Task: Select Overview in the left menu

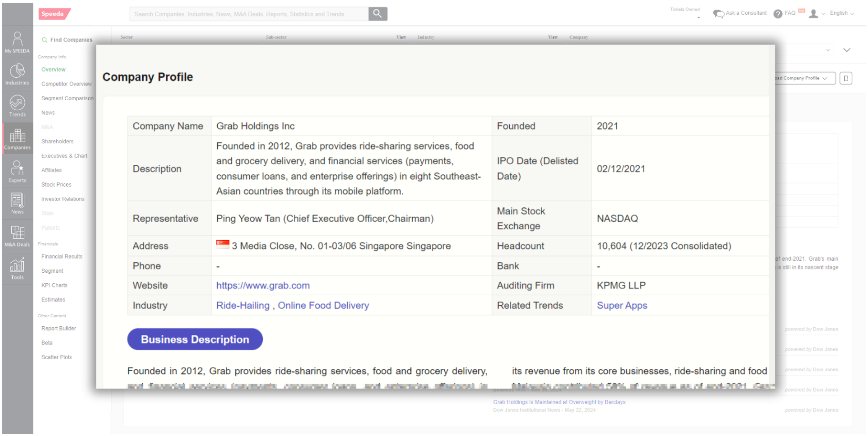Action: (x=53, y=70)
